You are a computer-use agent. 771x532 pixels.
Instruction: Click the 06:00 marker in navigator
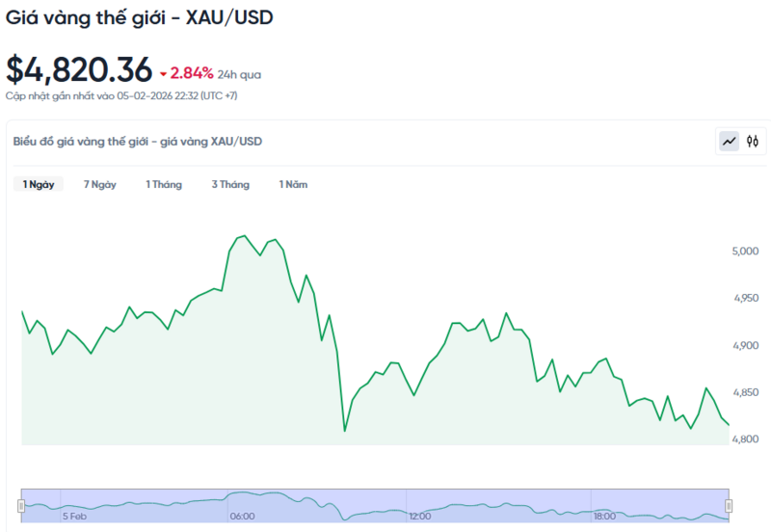tap(242, 517)
